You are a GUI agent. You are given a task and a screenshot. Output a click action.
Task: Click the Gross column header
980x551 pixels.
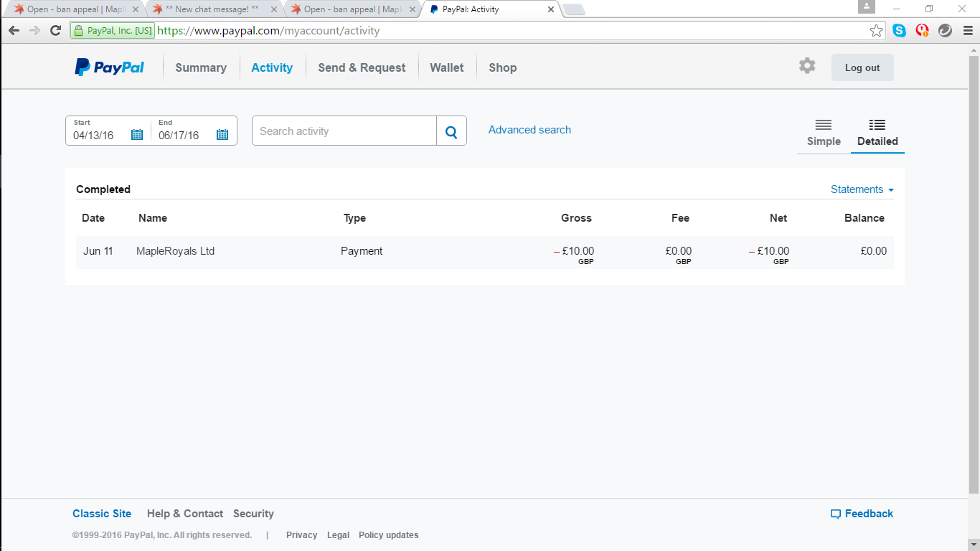577,218
